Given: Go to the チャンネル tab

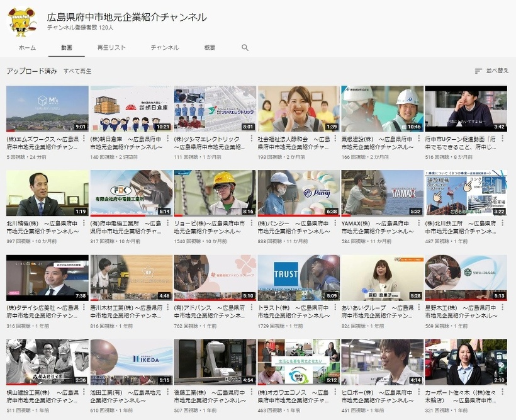Looking at the screenshot, I should (x=165, y=48).
